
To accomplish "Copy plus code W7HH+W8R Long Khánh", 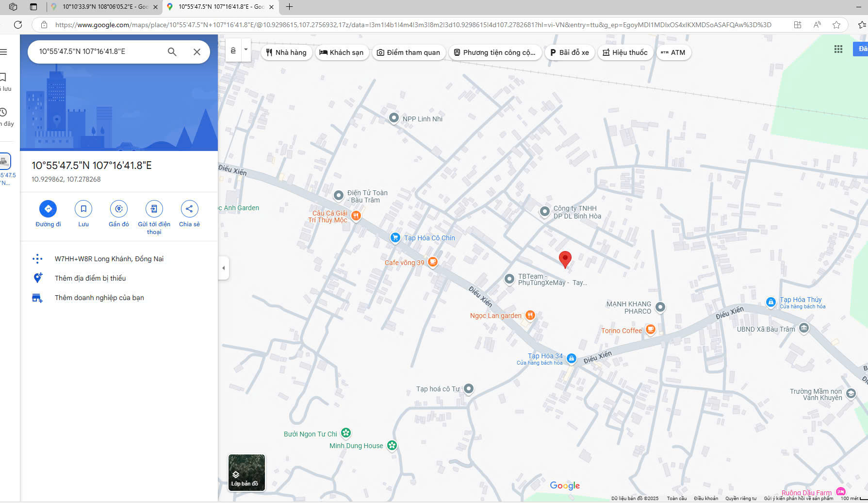I will tap(109, 259).
